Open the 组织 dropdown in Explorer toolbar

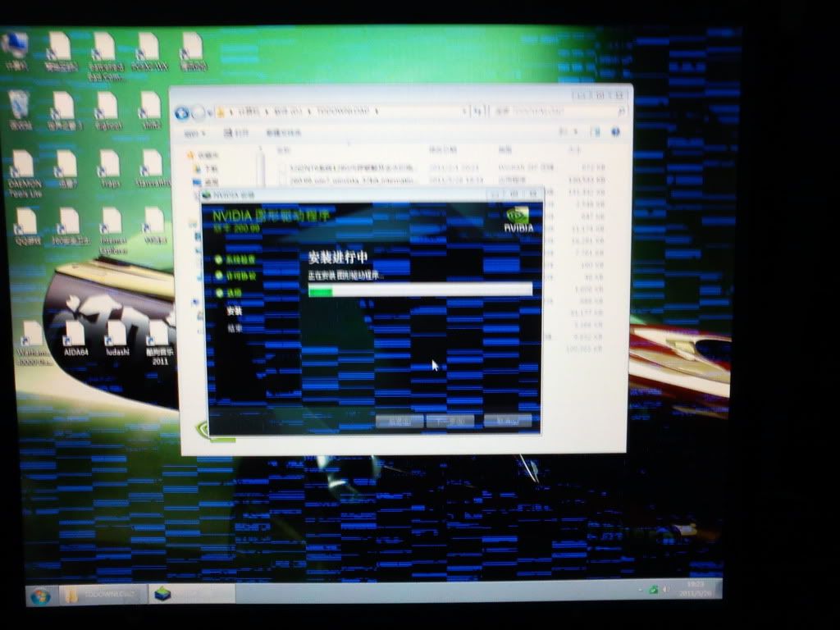[194, 134]
